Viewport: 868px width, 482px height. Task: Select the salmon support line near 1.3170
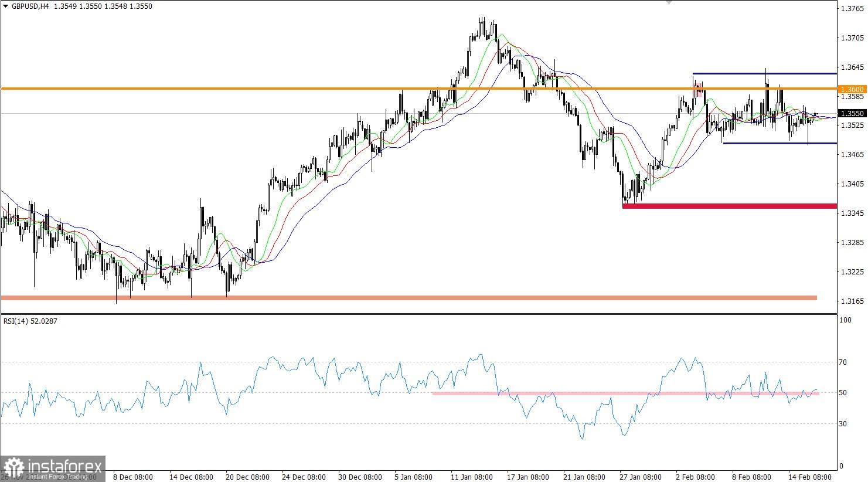(x=409, y=298)
